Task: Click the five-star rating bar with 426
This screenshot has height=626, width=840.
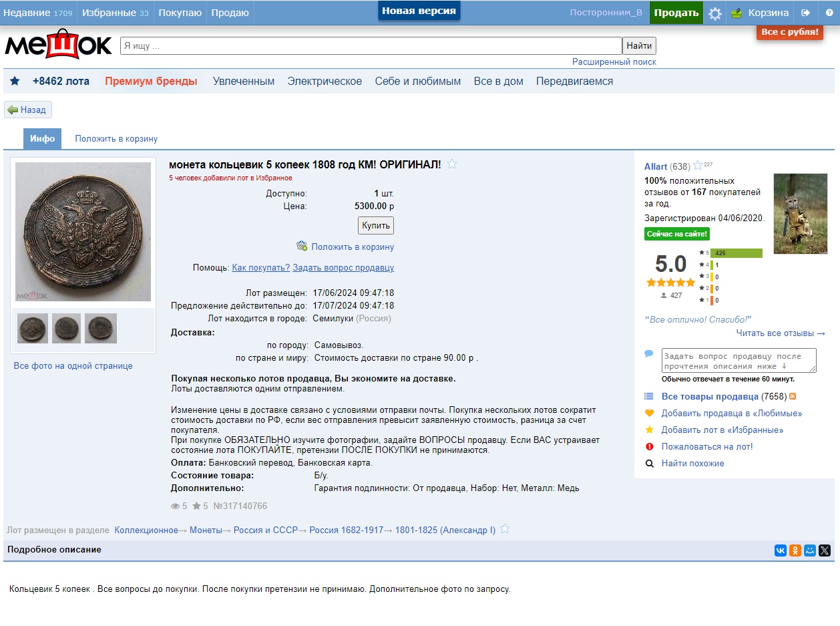Action: point(737,253)
